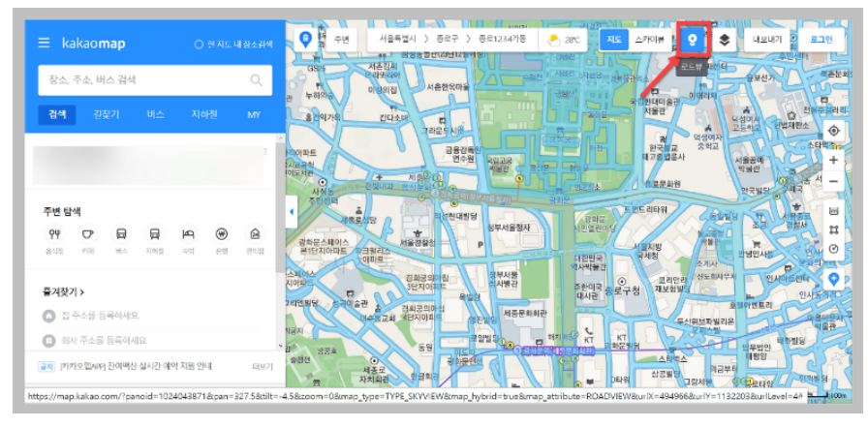Open the kakaomap hamburger menu
Viewport: 868px width, 427px height.
44,44
